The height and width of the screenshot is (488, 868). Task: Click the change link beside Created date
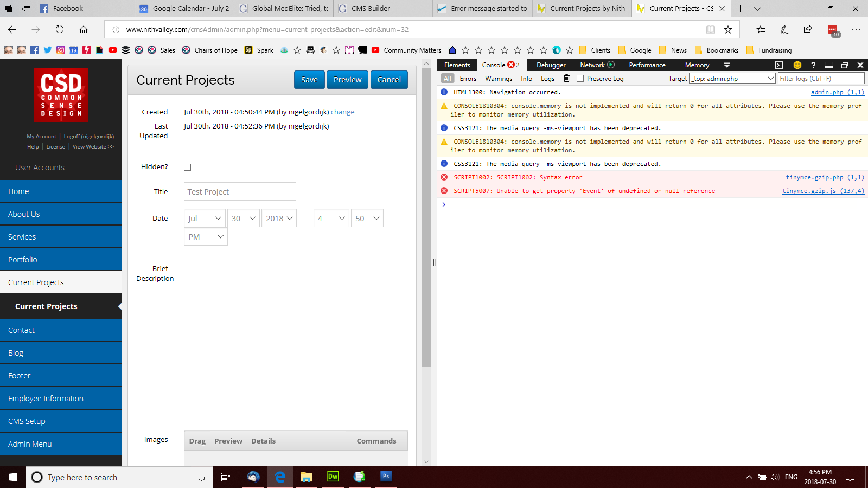click(x=342, y=112)
